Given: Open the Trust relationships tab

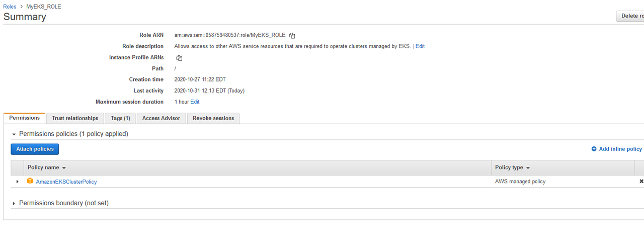Looking at the screenshot, I should click(75, 118).
